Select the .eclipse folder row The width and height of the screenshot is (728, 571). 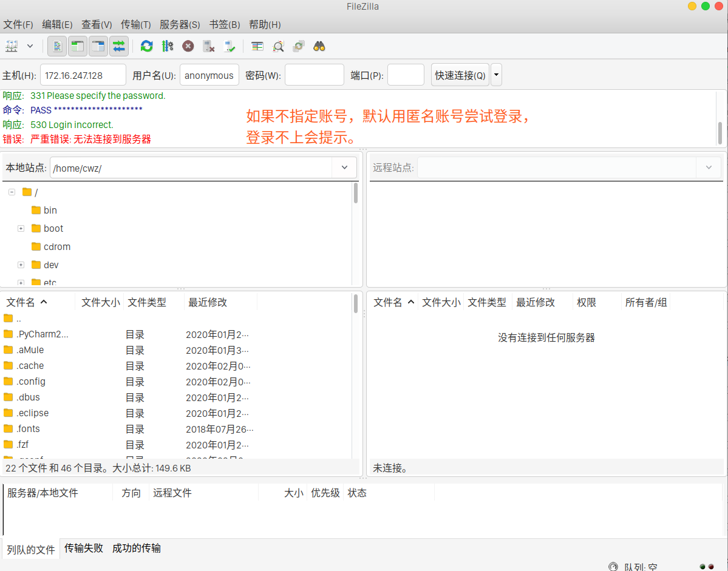[x=177, y=413]
